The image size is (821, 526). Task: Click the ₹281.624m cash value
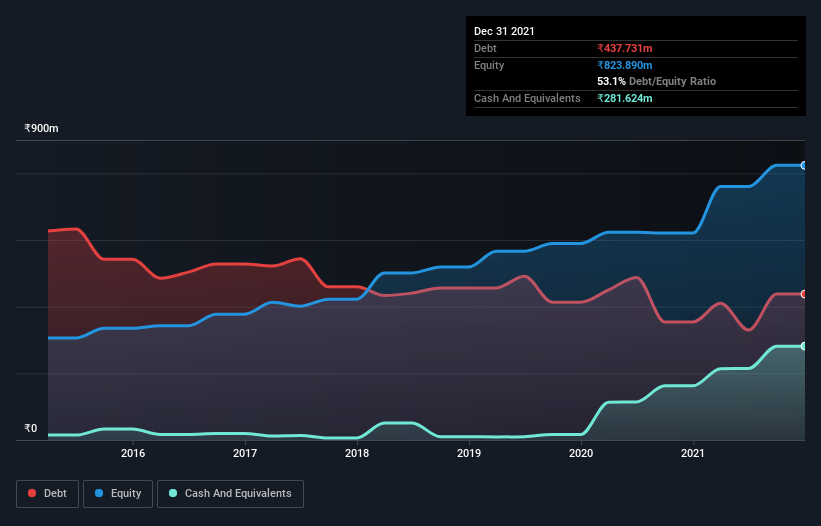625,98
